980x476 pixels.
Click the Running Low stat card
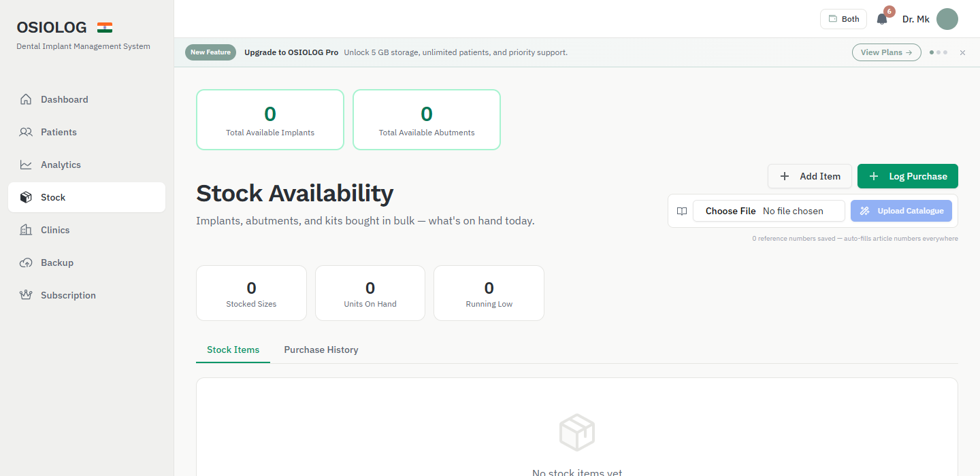[x=489, y=293]
